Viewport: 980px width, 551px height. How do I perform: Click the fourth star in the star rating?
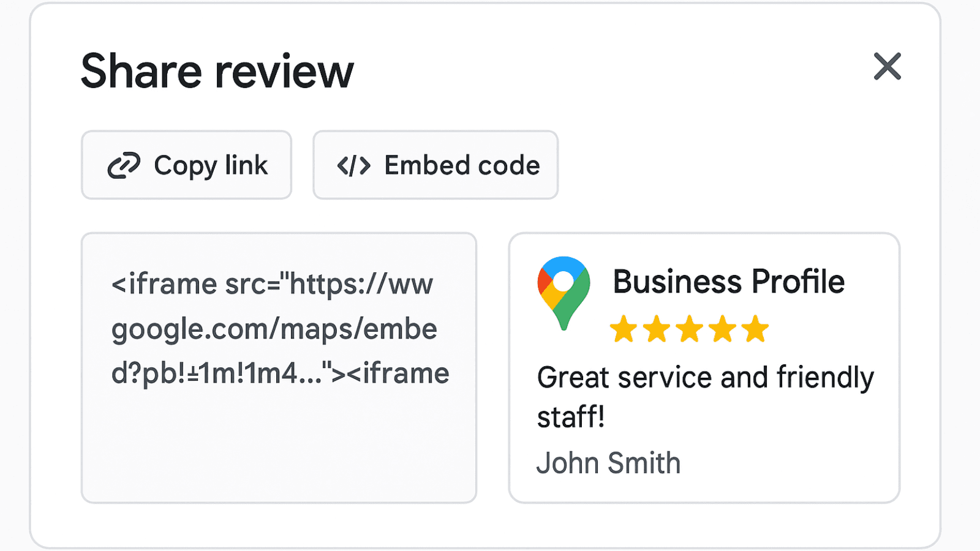point(723,329)
